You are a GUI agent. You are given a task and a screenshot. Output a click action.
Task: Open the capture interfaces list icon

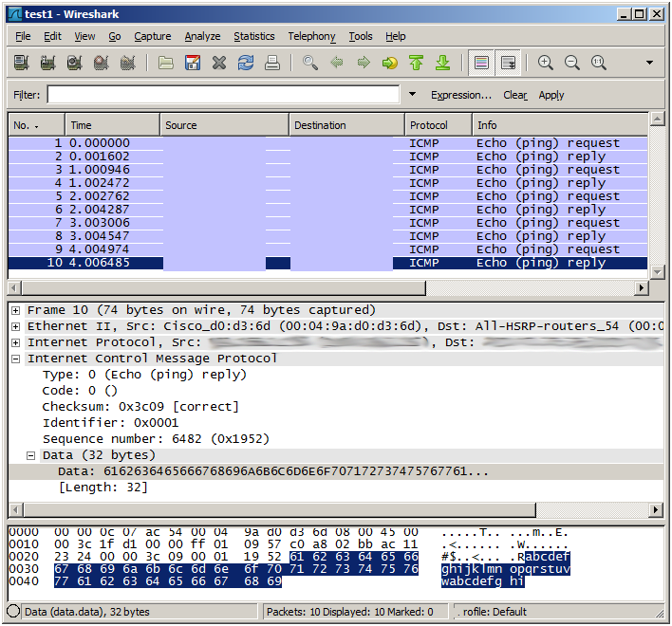pyautogui.click(x=22, y=63)
